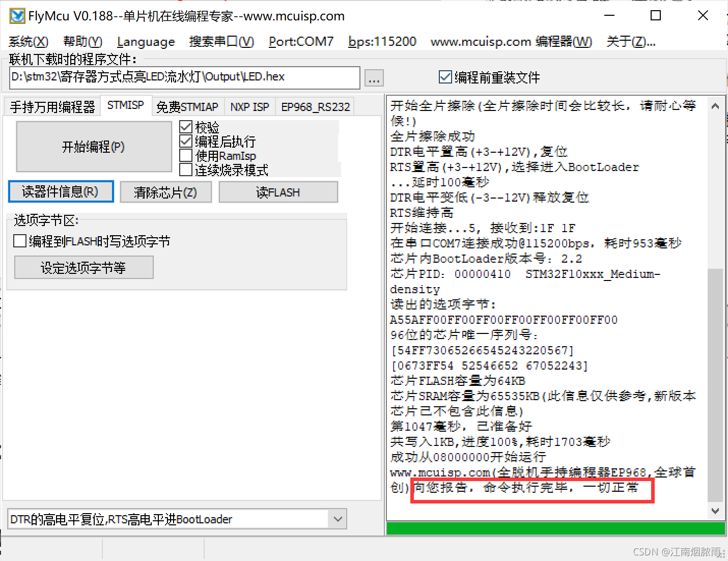Enable 连续烧录模式 continuous programming mode

pyautogui.click(x=186, y=170)
